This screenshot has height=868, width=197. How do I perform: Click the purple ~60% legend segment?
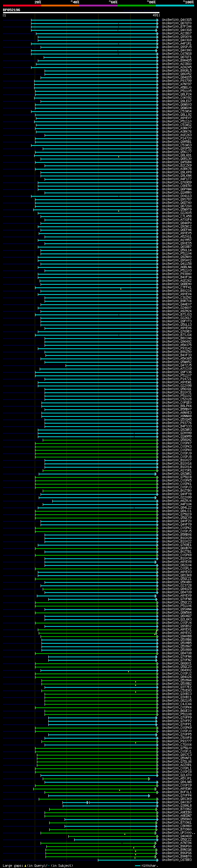98,6
